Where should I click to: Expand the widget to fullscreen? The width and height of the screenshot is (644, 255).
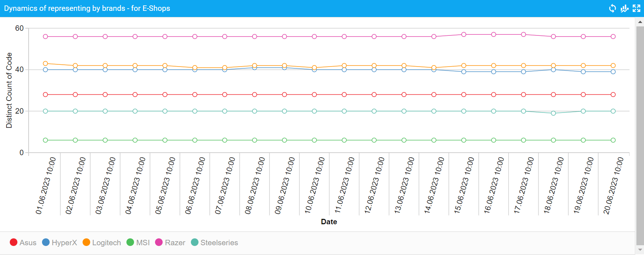pos(636,8)
